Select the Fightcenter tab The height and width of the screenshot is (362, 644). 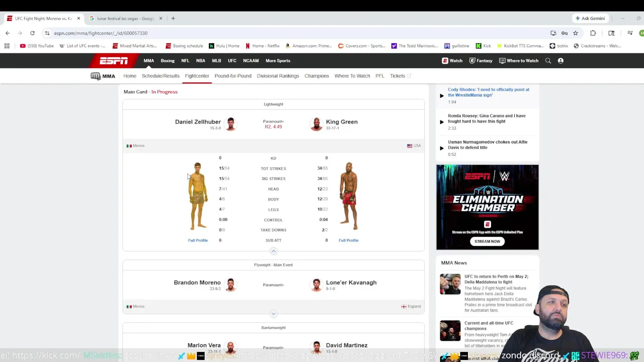[x=197, y=76]
